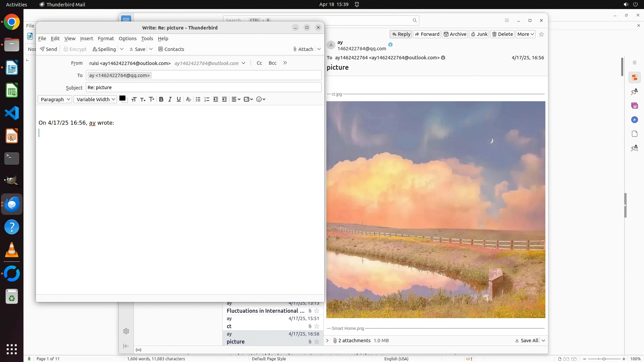
Task: Star the picture message in reader
Action: pos(541,34)
